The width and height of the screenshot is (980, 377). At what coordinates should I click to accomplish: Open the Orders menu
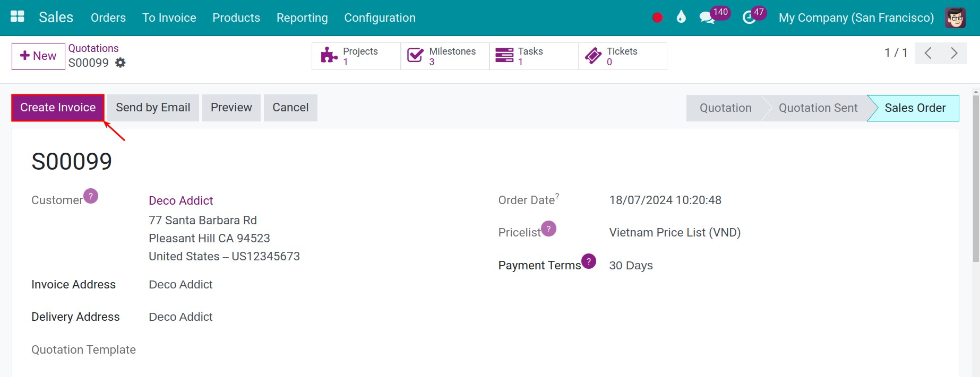point(108,17)
